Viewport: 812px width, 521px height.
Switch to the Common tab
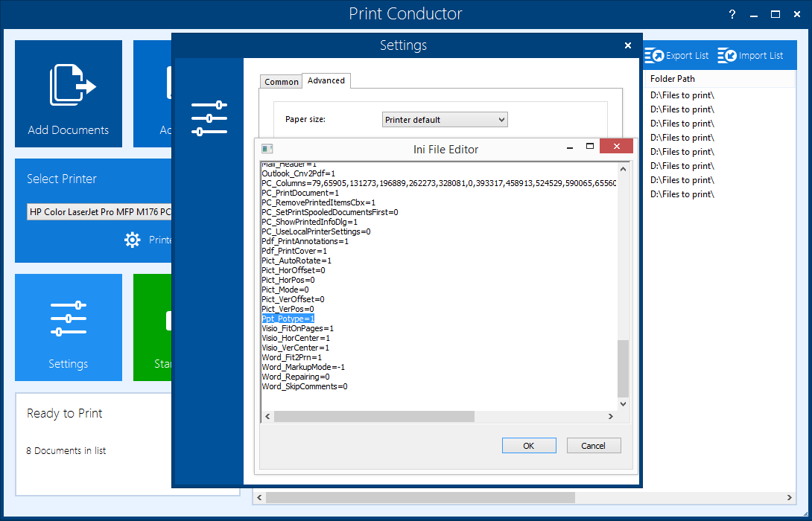(x=282, y=82)
